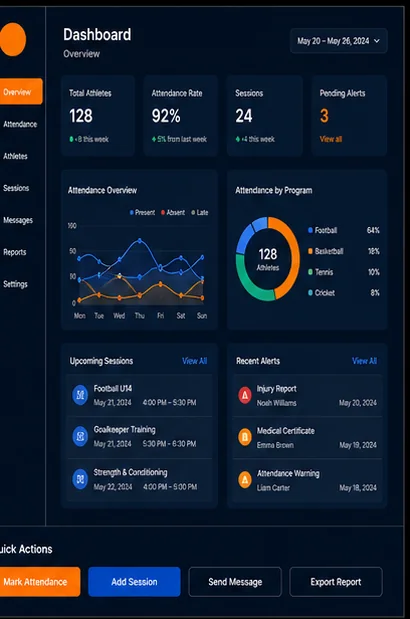Viewport: 410px width, 619px height.
Task: Click the Medical Certificate alert title
Action: 286,431
